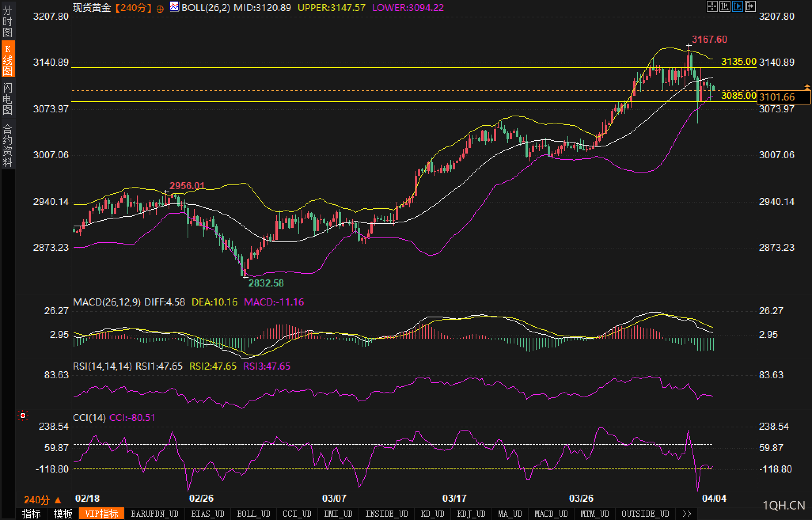Click the DIFF:4.58 value
Screen dimensions: 812x520
(x=165, y=302)
